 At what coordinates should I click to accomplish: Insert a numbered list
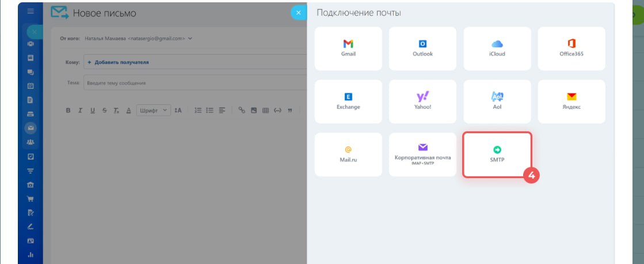click(198, 110)
